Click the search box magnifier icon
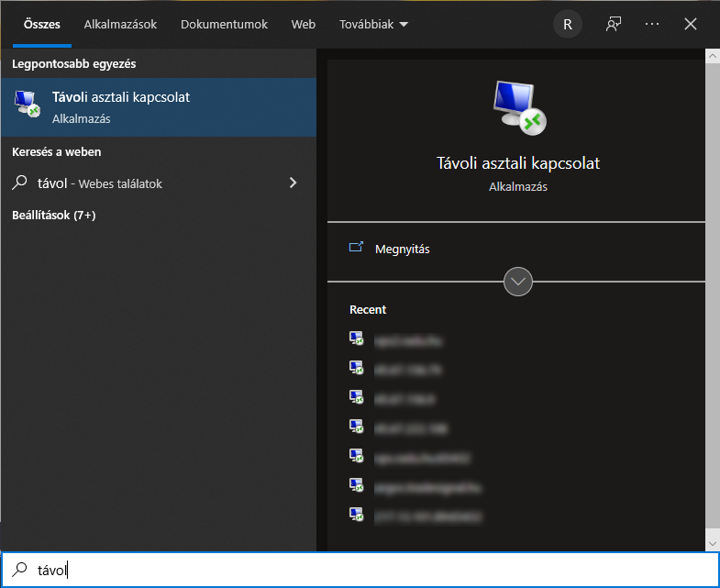This screenshot has width=720, height=588. [19, 570]
